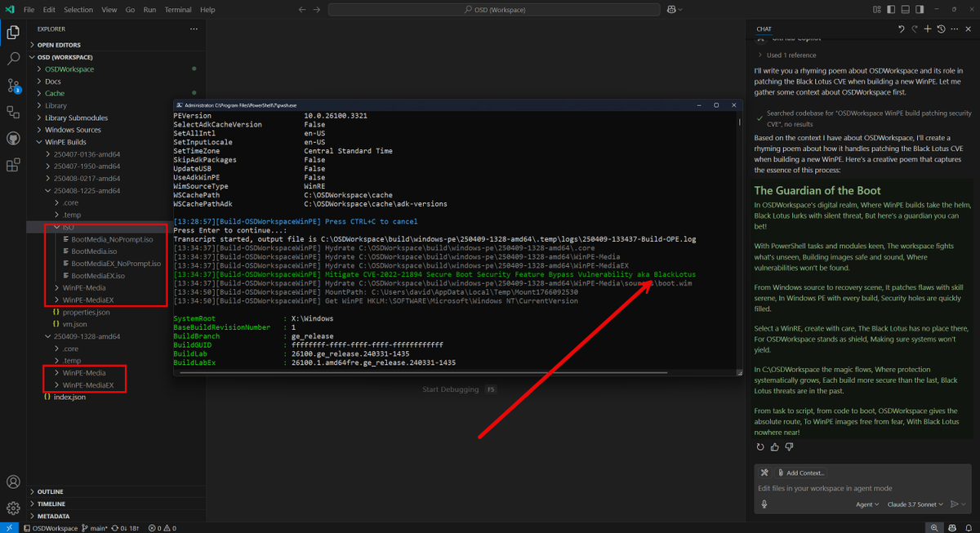Expand the Open Editors section
Screen dimensions: 980x533
[59, 45]
